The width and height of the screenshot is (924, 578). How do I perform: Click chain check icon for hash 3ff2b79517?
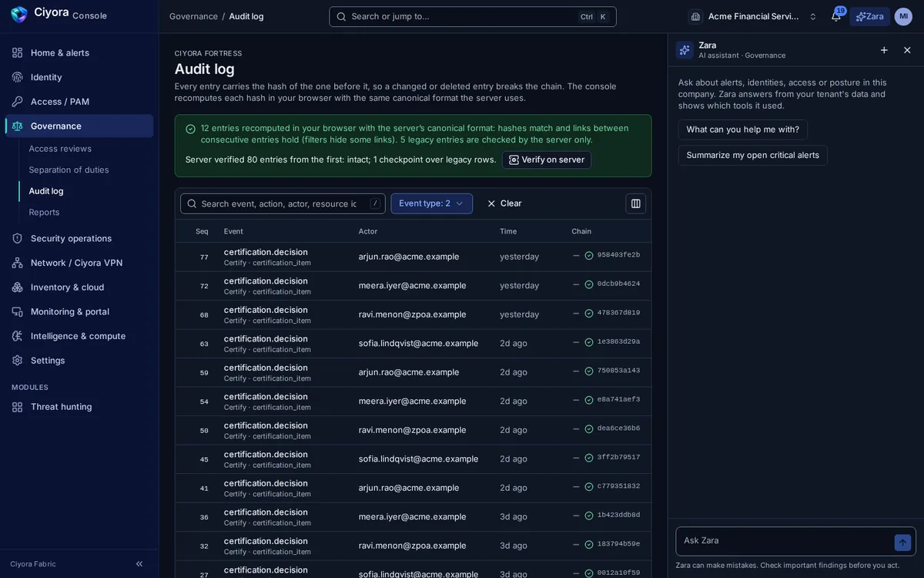click(x=589, y=458)
